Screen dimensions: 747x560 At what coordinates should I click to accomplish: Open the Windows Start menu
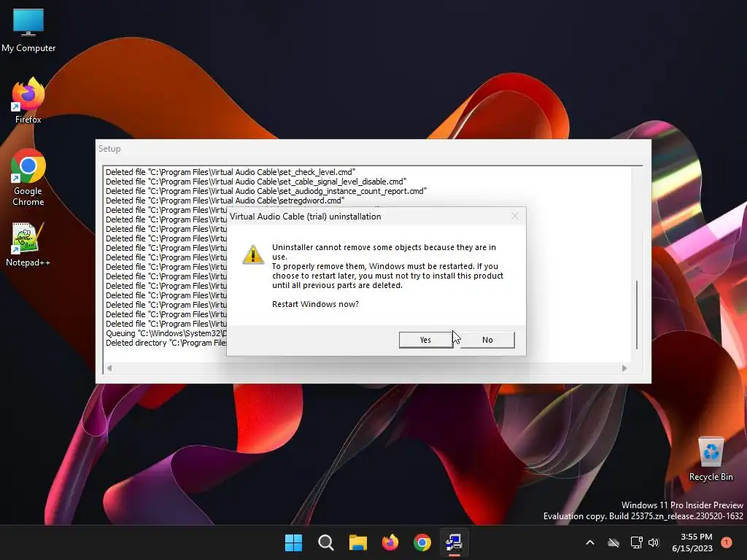pos(293,542)
